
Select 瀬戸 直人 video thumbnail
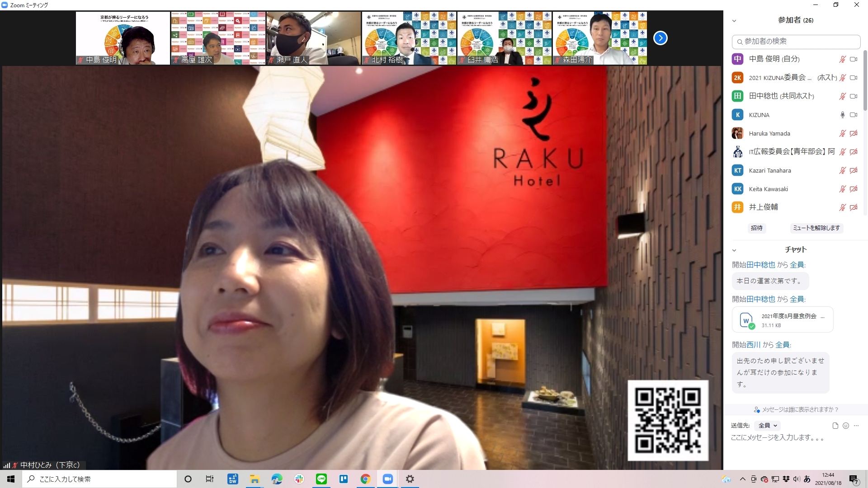[x=314, y=38]
